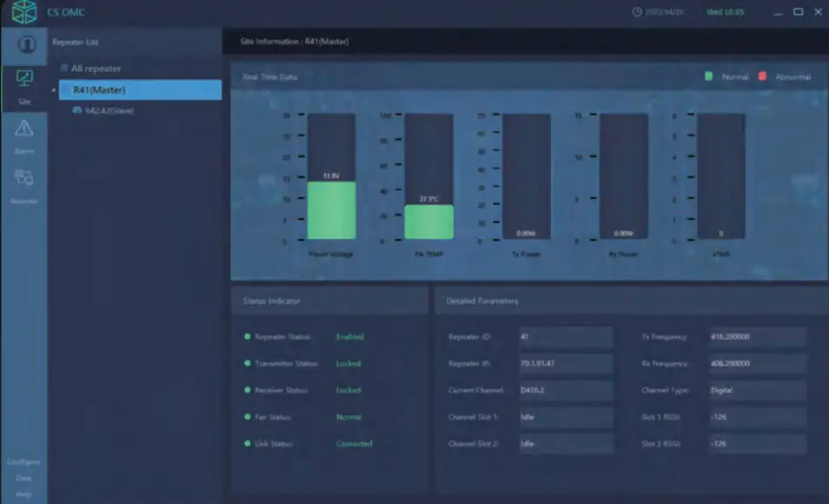Select the All repeater radio option
829x504 pixels.
pos(64,69)
